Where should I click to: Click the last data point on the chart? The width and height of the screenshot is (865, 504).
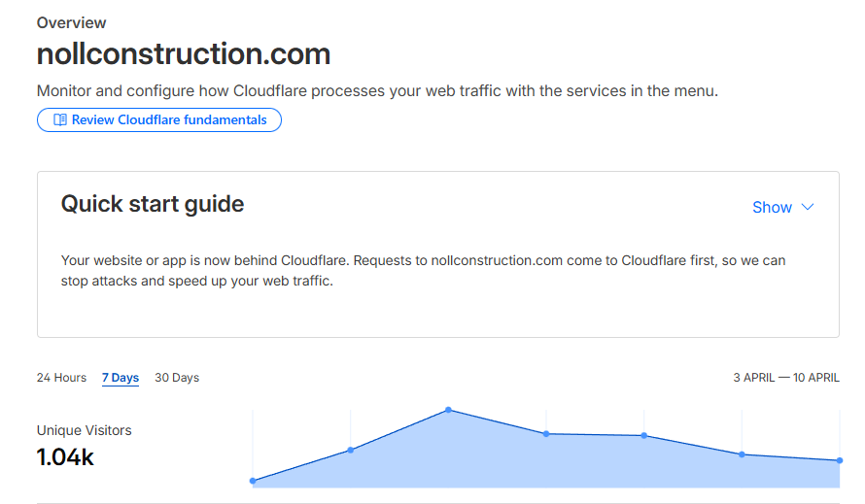[x=839, y=460]
